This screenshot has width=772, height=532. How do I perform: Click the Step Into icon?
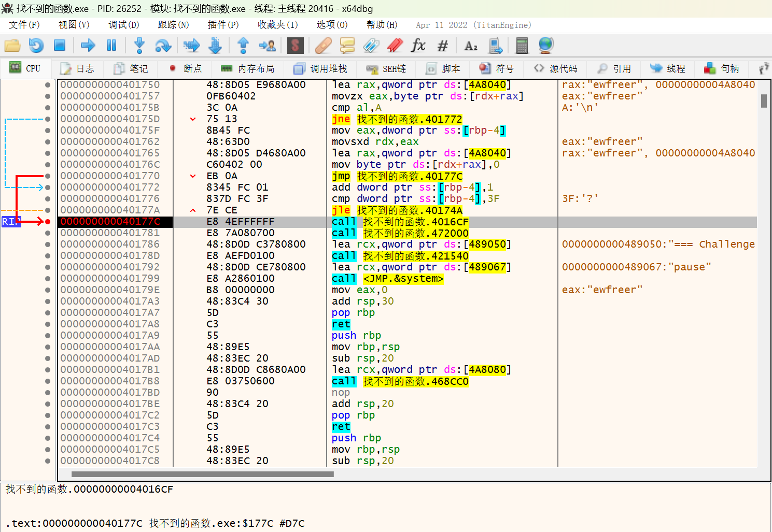tap(139, 46)
